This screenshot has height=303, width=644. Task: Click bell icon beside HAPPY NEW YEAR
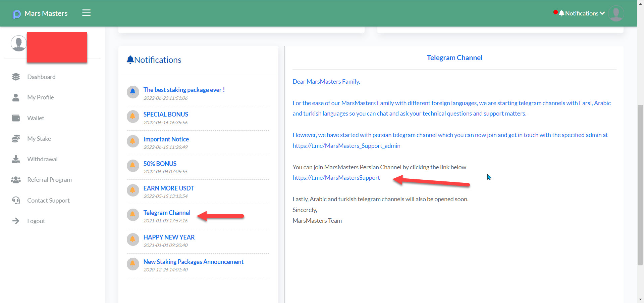(133, 239)
